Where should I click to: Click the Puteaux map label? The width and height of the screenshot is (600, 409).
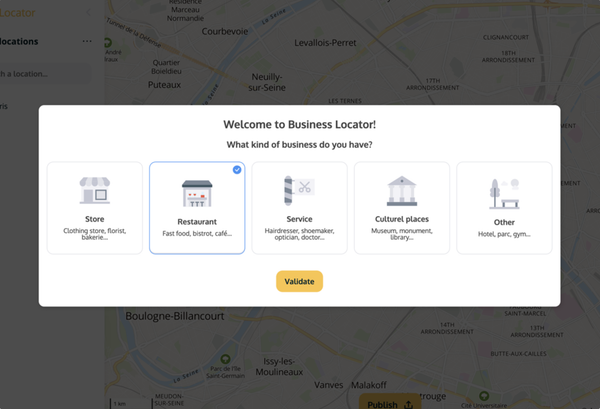coord(165,85)
